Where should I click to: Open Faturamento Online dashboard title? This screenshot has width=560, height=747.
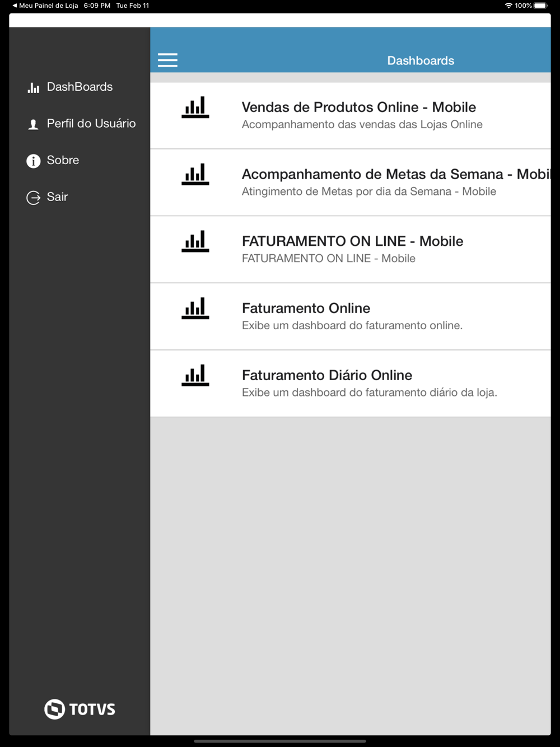[306, 308]
